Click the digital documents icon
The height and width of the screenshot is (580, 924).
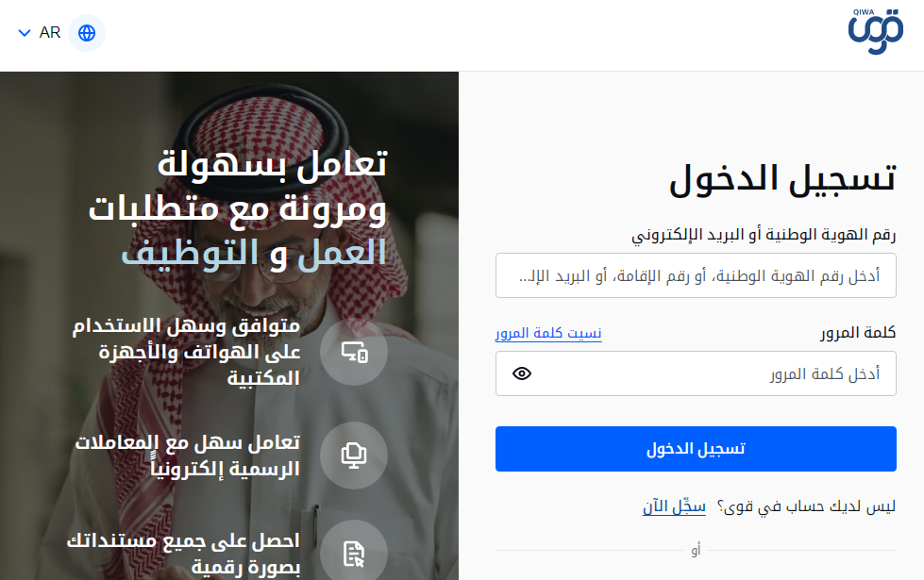click(354, 554)
